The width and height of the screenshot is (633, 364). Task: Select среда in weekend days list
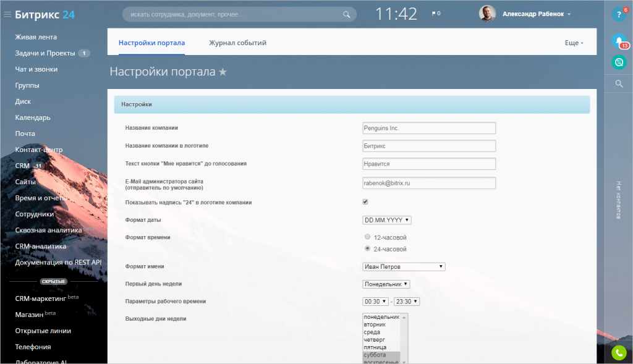point(381,332)
